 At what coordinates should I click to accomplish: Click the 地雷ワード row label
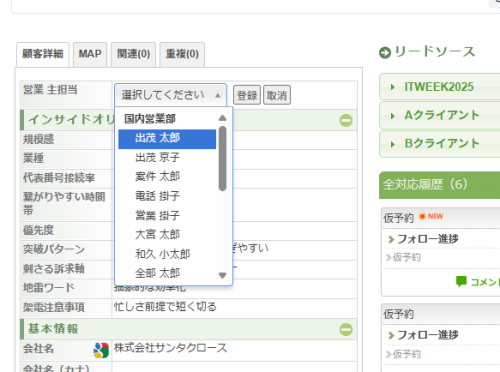coord(49,288)
